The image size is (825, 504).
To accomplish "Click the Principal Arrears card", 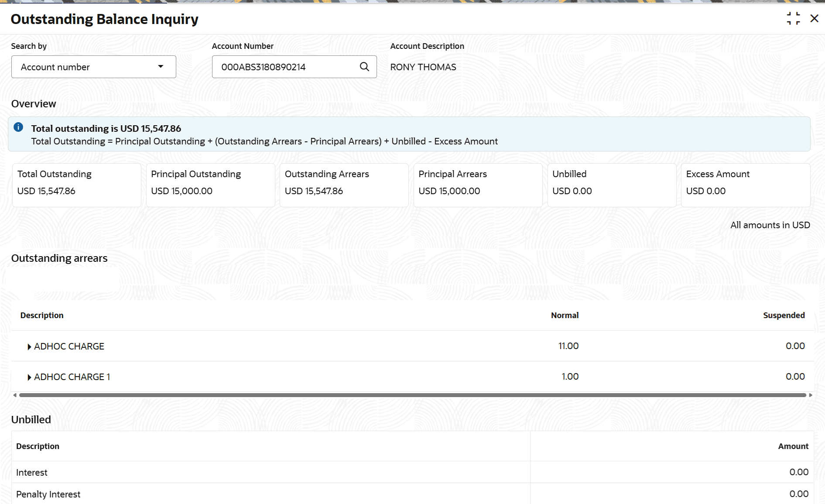I will 478,185.
